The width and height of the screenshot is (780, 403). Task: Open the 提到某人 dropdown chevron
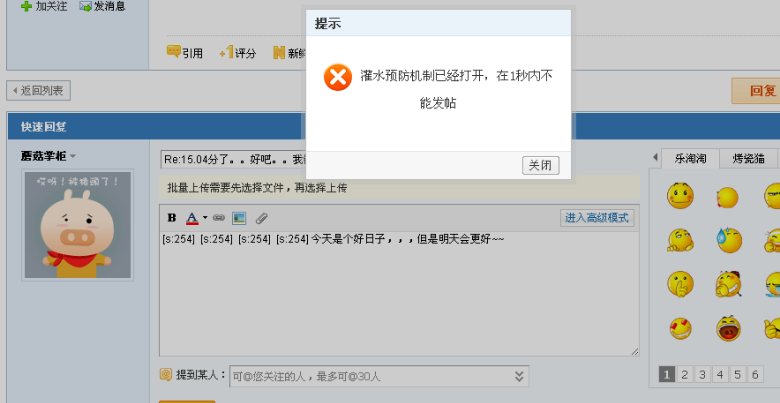pos(519,376)
